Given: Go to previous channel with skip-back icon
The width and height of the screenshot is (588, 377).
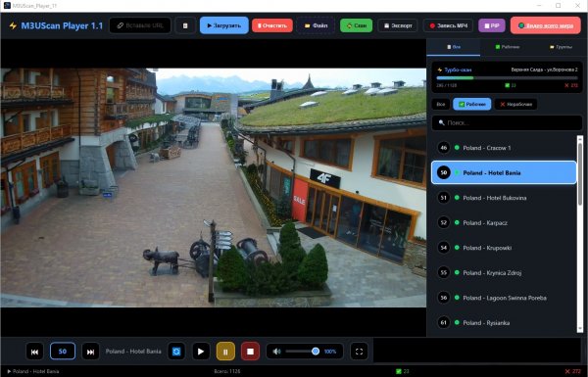Looking at the screenshot, I should [x=34, y=352].
